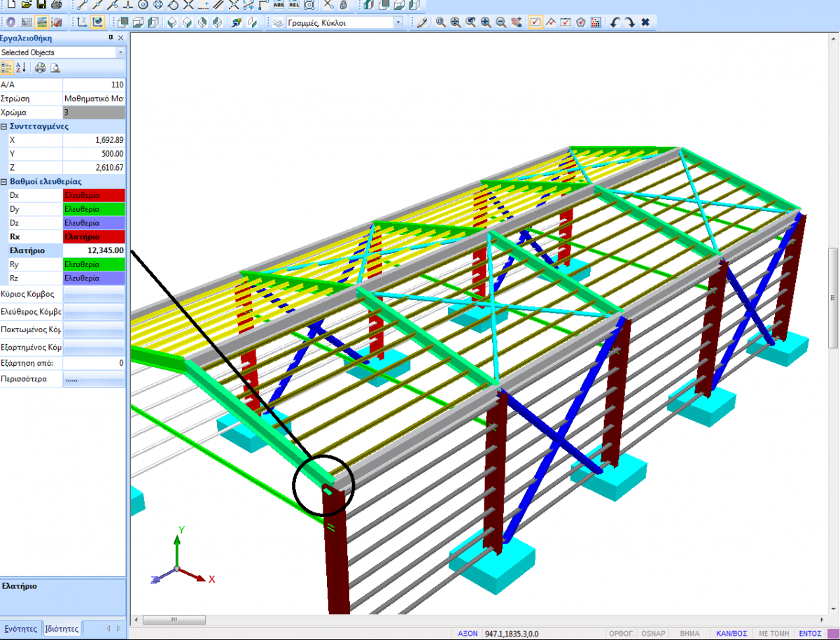The image size is (840, 640).
Task: Click the Πακτωμένος Κόμβος button field
Action: pyautogui.click(x=94, y=328)
